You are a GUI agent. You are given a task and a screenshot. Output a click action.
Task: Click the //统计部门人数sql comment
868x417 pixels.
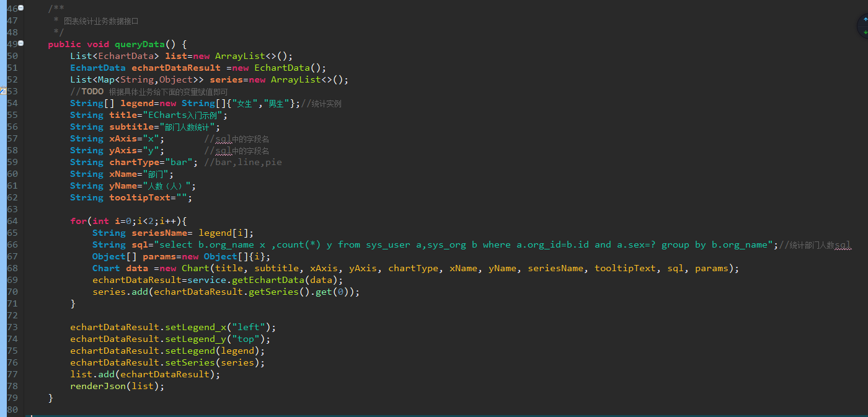pos(814,244)
